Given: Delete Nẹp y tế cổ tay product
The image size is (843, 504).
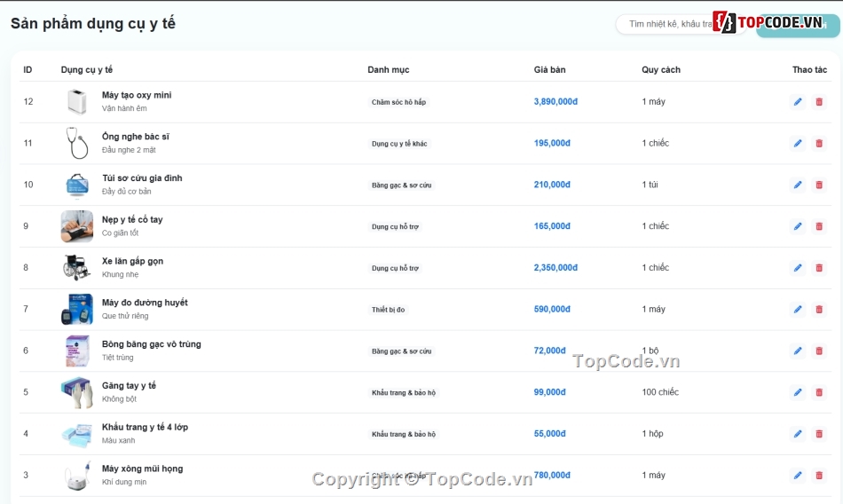Looking at the screenshot, I should tap(819, 226).
